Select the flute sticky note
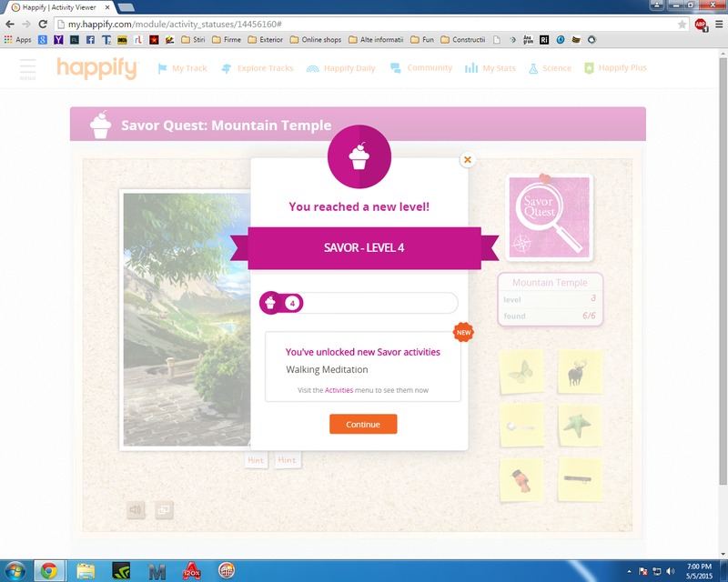728x582 pixels. coord(580,479)
